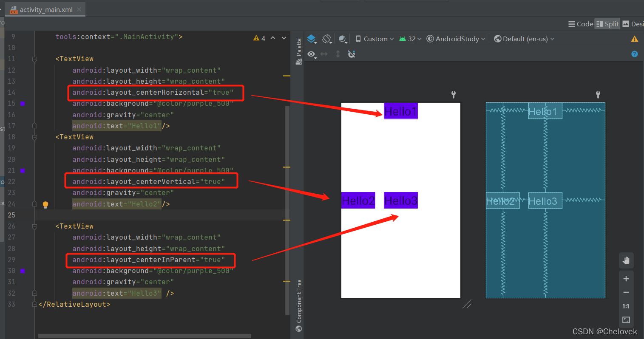Click the horizontal expand arrow icon
The image size is (644, 339).
324,54
